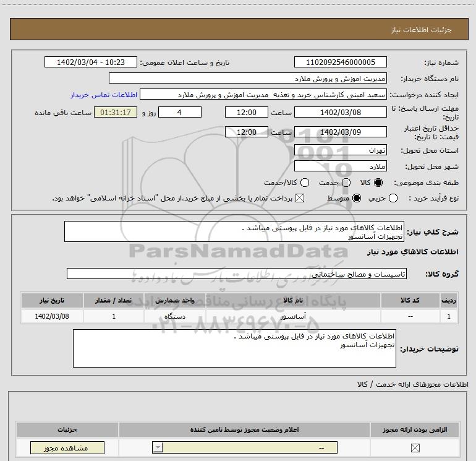The height and width of the screenshot is (461, 476).
Task: Click the شماره نیاز field 1102092546000005
Action: [340, 62]
